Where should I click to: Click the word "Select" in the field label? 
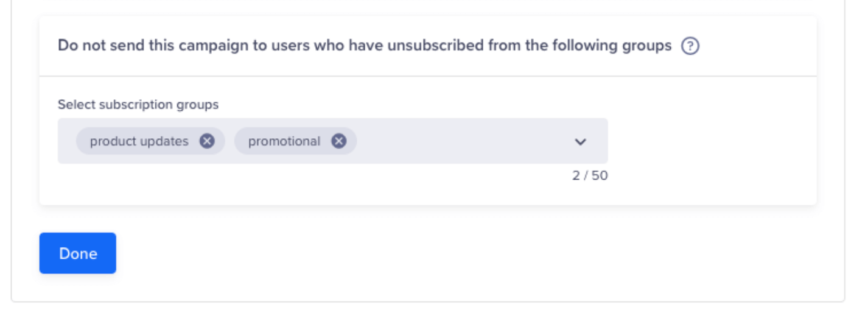click(76, 105)
